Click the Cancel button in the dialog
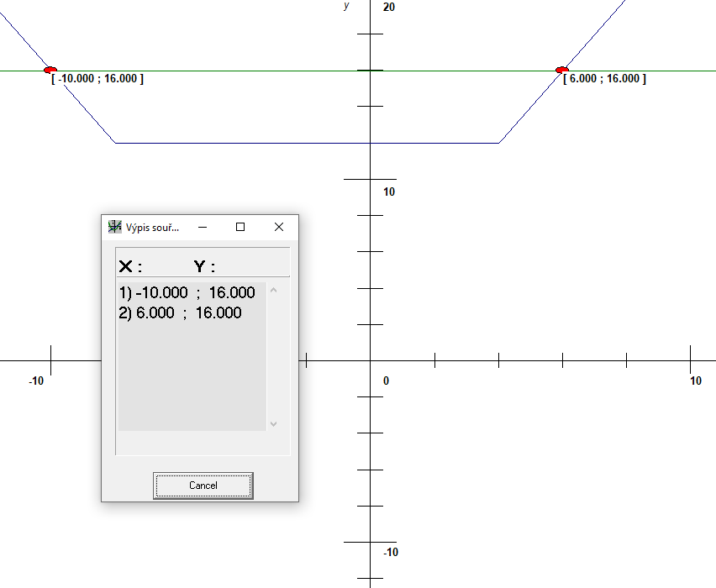 (203, 486)
